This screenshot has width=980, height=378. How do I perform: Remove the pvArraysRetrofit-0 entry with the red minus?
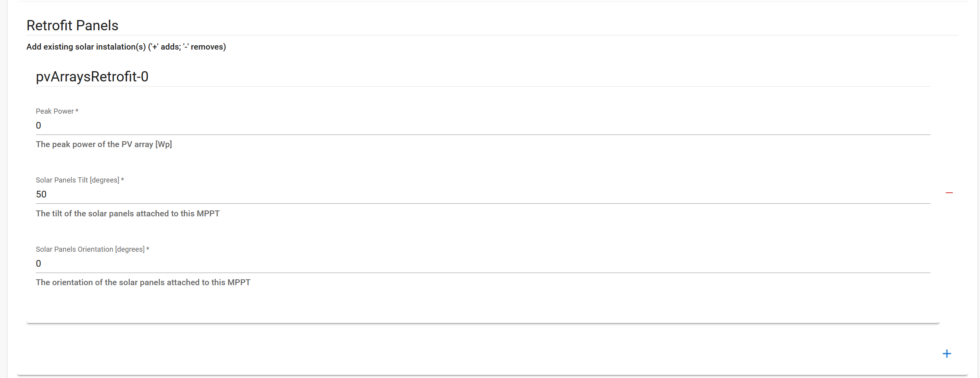(949, 193)
